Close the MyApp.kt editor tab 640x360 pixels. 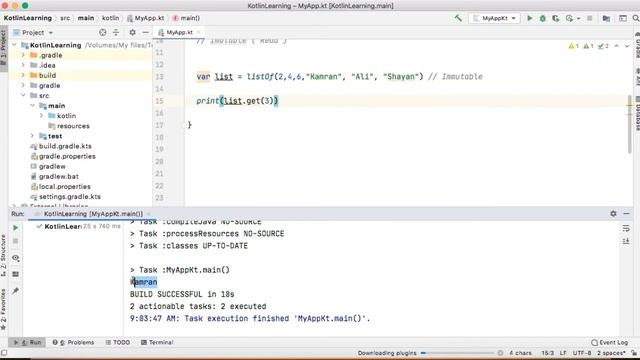tap(199, 32)
